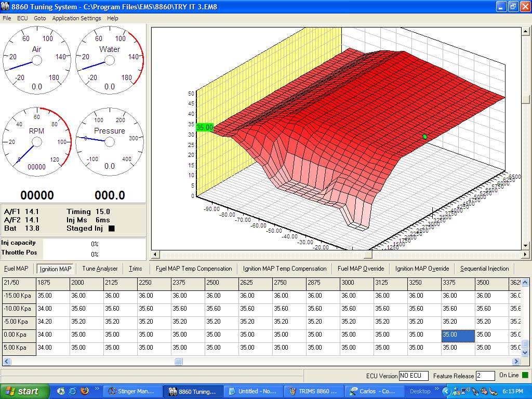
Task: Open the Stinger Man taskbar window
Action: 132,391
